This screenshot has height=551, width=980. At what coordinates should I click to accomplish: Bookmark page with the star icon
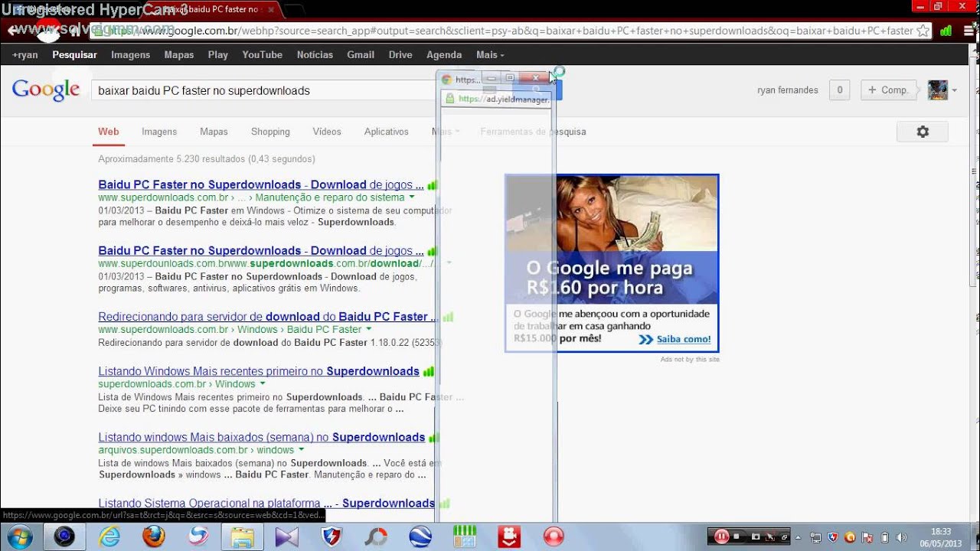pyautogui.click(x=923, y=31)
